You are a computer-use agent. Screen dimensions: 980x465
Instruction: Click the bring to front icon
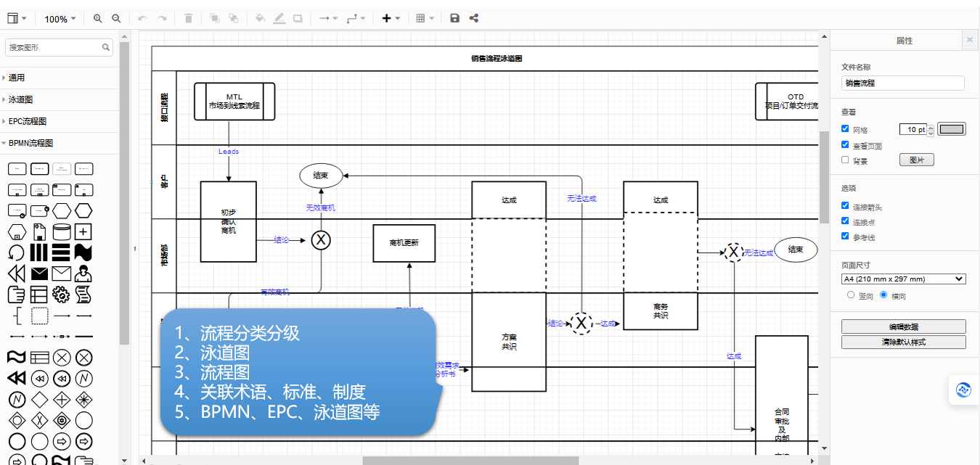[215, 19]
